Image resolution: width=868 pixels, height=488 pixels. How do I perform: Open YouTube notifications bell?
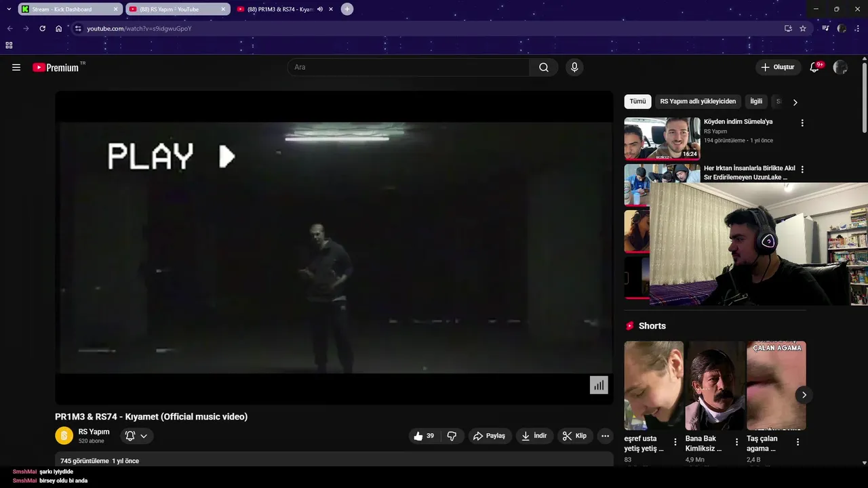[x=815, y=67]
